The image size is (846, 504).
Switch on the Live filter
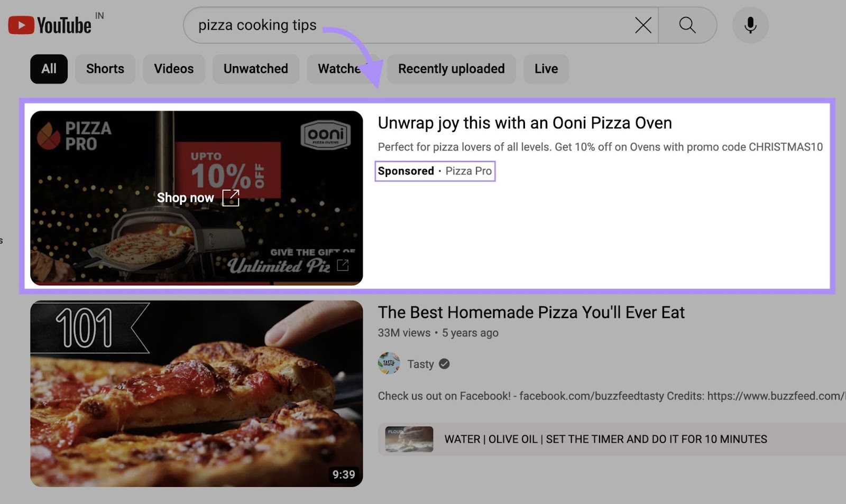point(546,69)
